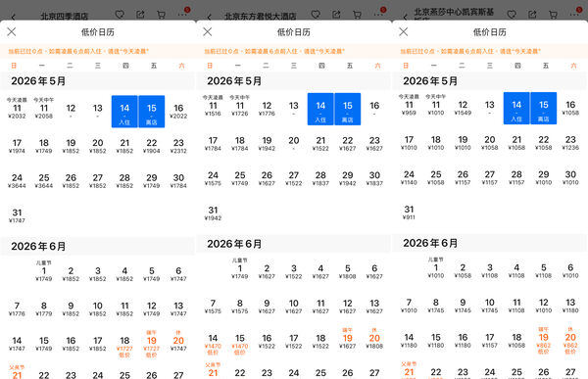588x379 pixels.
Task: Choose 今天凌晨 11 priced ¥2032 in 四季酒店 calendar
Action: [17, 109]
